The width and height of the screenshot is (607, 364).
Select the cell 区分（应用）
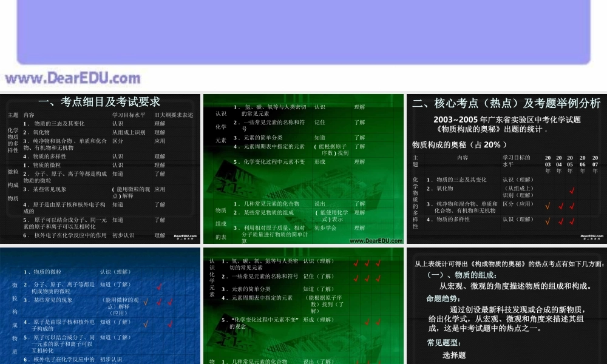tap(518, 204)
